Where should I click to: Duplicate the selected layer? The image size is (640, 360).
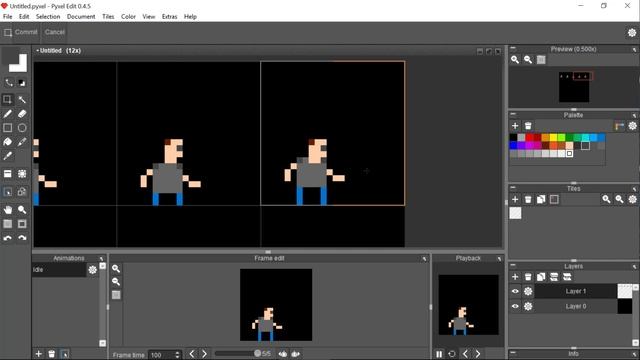[x=541, y=277]
